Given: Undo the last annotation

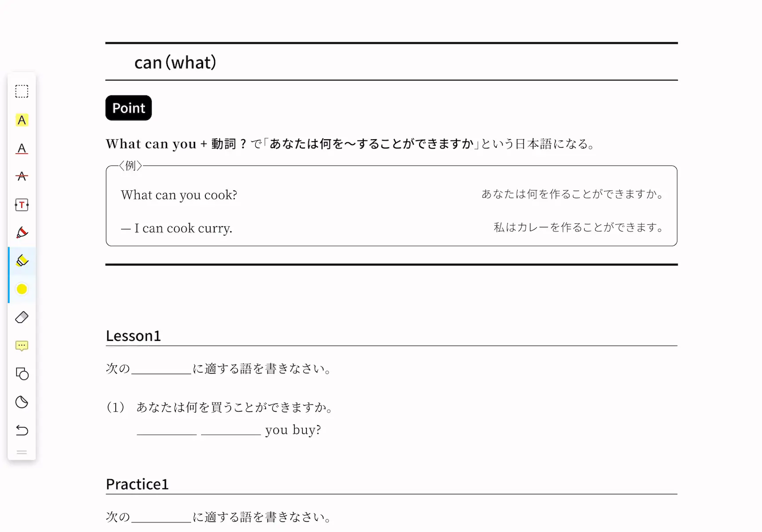Looking at the screenshot, I should click(22, 430).
